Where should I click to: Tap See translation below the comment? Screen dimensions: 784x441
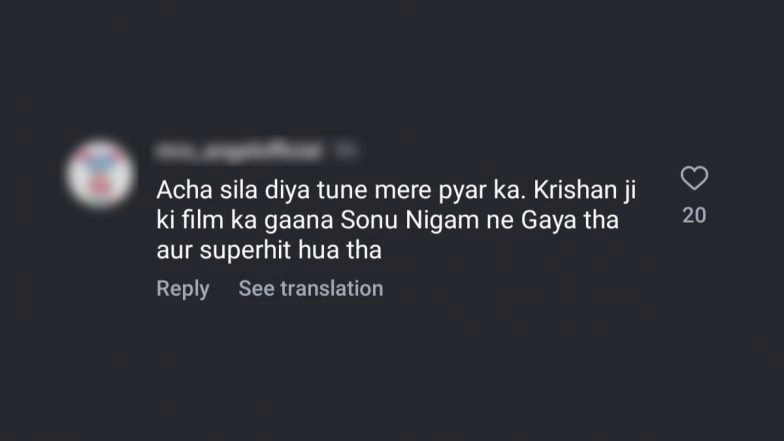point(311,289)
